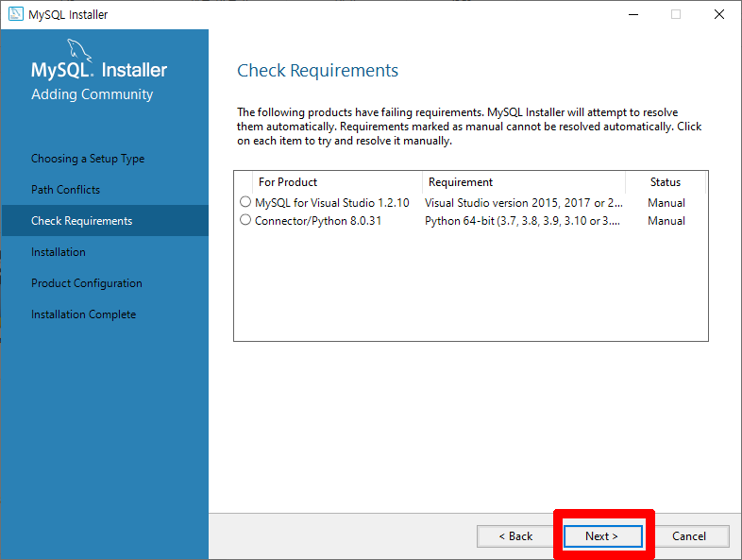Click the Status column header
The image size is (742, 560).
click(666, 182)
